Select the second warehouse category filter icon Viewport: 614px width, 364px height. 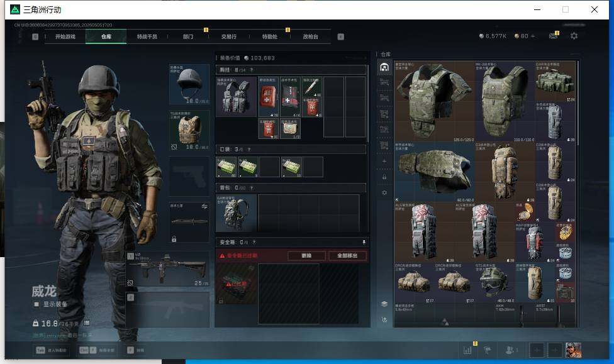[x=384, y=82]
